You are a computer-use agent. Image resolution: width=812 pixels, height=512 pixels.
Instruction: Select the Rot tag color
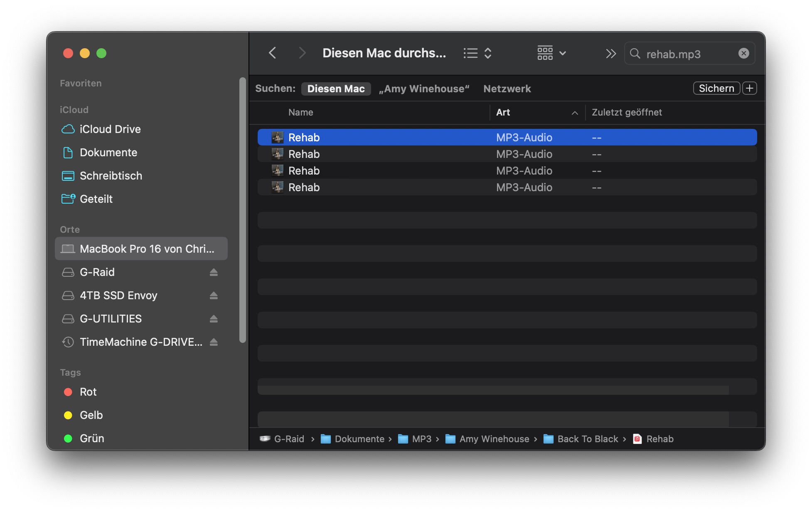coord(88,392)
